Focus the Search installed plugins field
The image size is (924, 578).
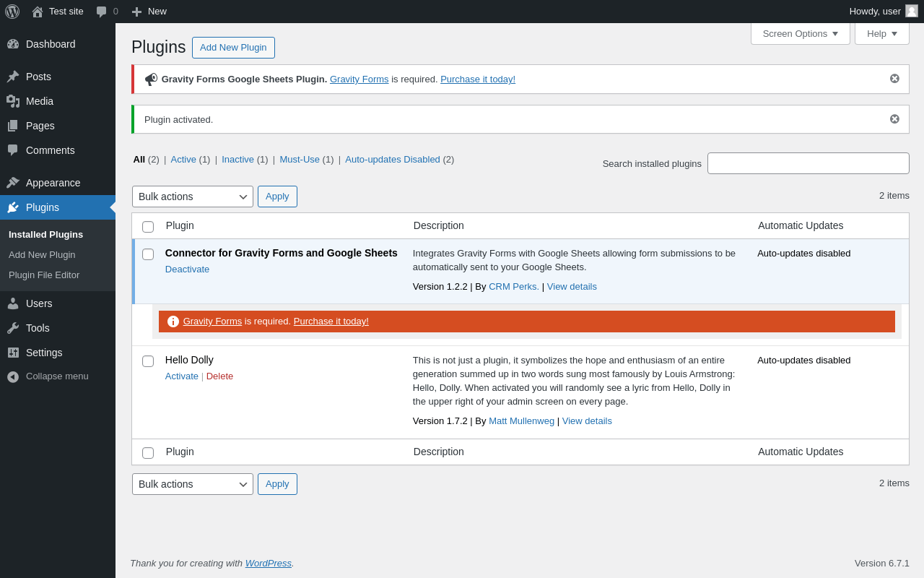click(x=808, y=163)
